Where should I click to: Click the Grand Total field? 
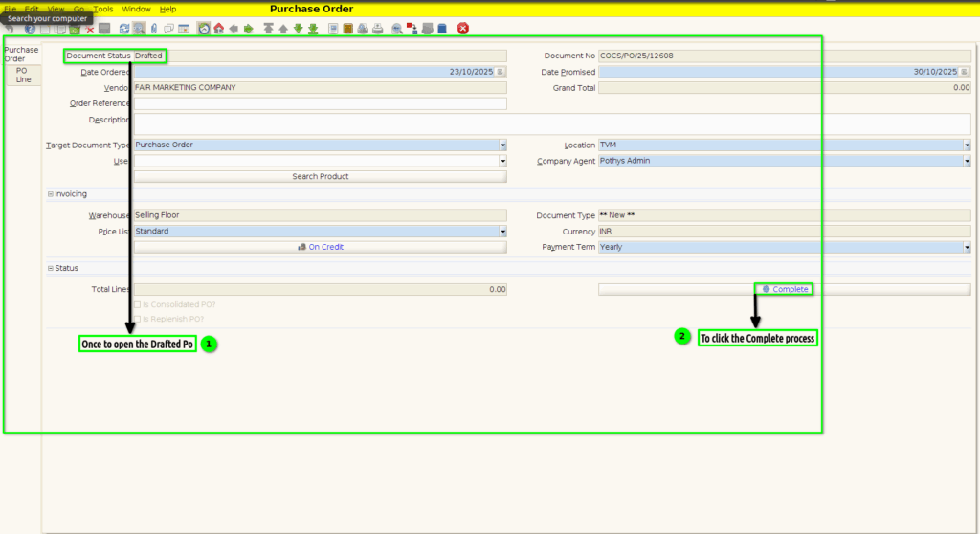click(785, 87)
